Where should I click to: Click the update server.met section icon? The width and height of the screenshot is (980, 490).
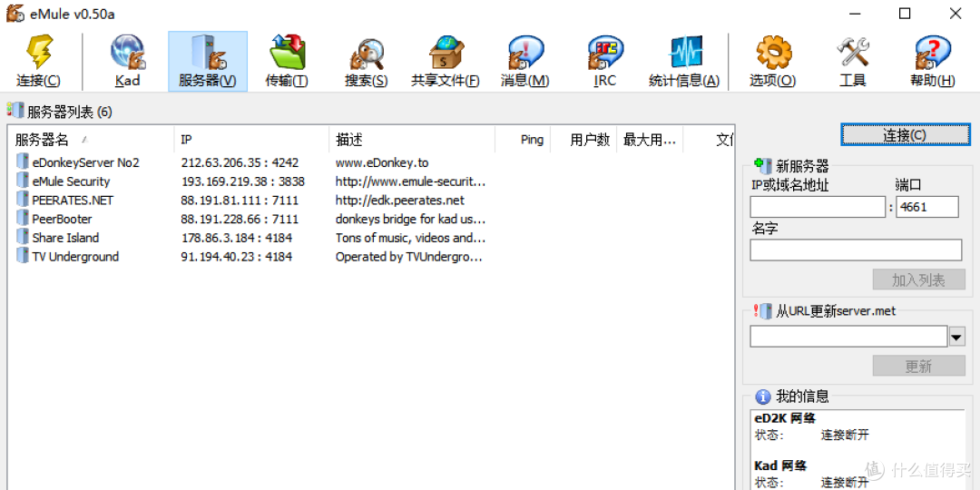(x=763, y=309)
